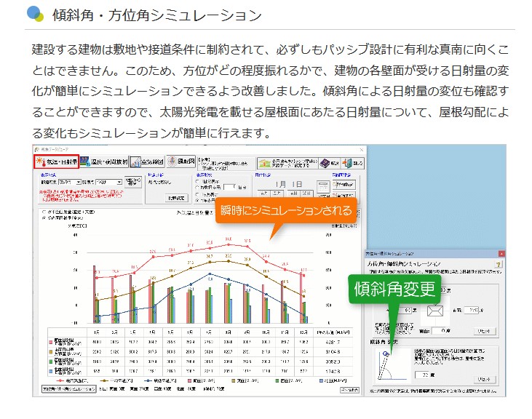Click the upper print-section button

(344, 185)
